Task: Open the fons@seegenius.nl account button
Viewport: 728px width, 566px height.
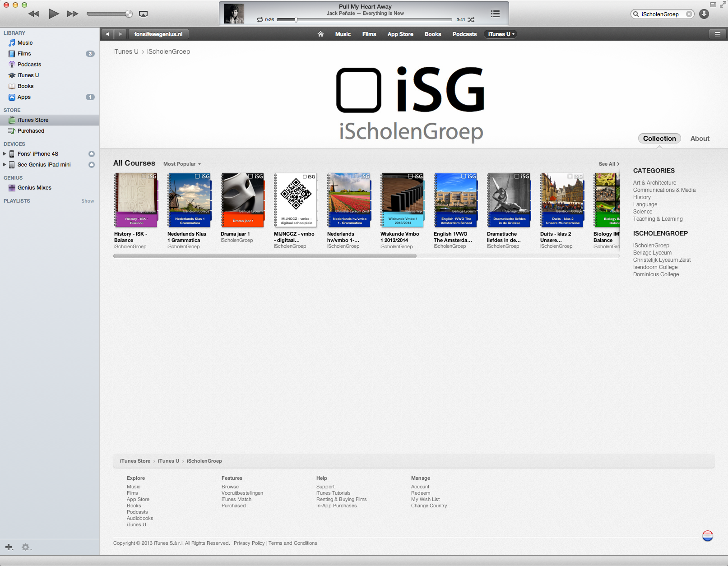Action: [158, 34]
